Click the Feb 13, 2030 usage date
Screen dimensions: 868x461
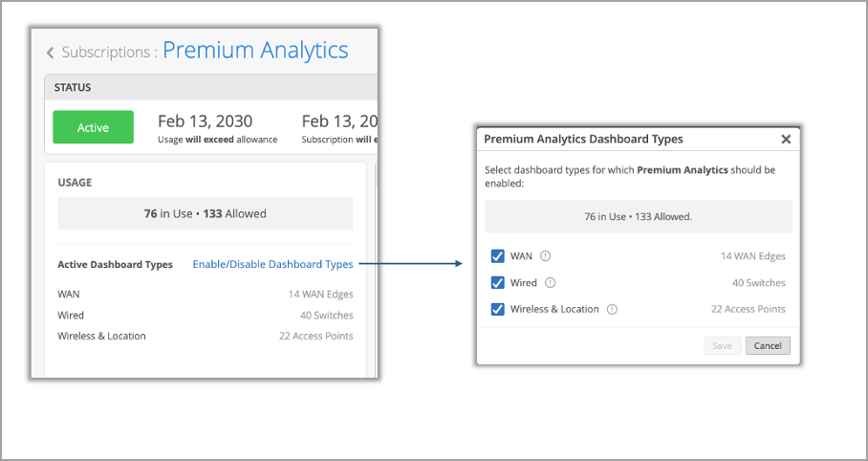click(205, 121)
